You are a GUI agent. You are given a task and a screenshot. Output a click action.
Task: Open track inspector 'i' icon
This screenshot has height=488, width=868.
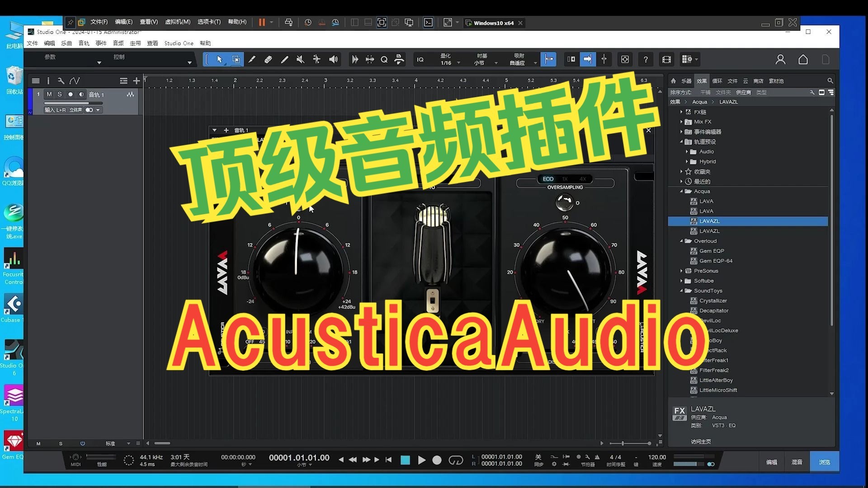pos(48,81)
